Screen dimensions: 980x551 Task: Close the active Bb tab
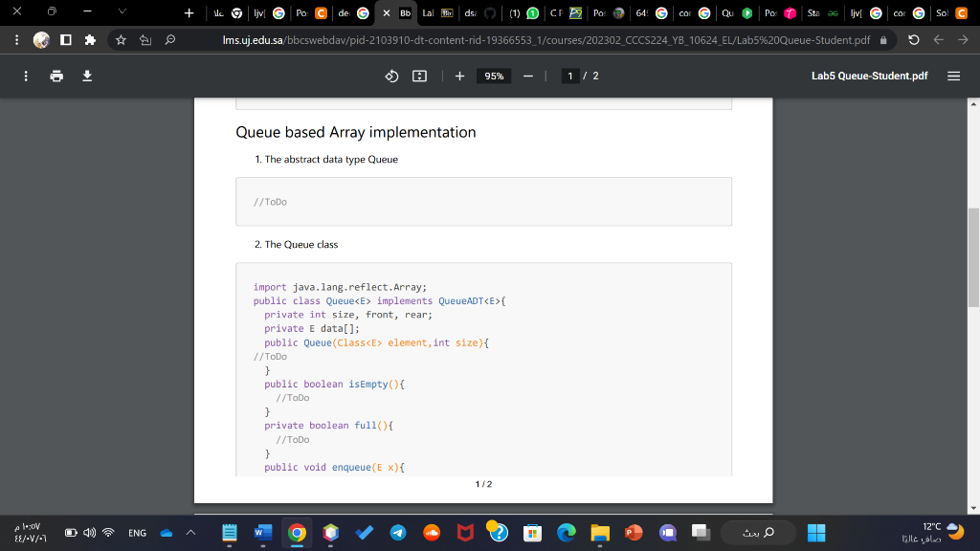(387, 12)
